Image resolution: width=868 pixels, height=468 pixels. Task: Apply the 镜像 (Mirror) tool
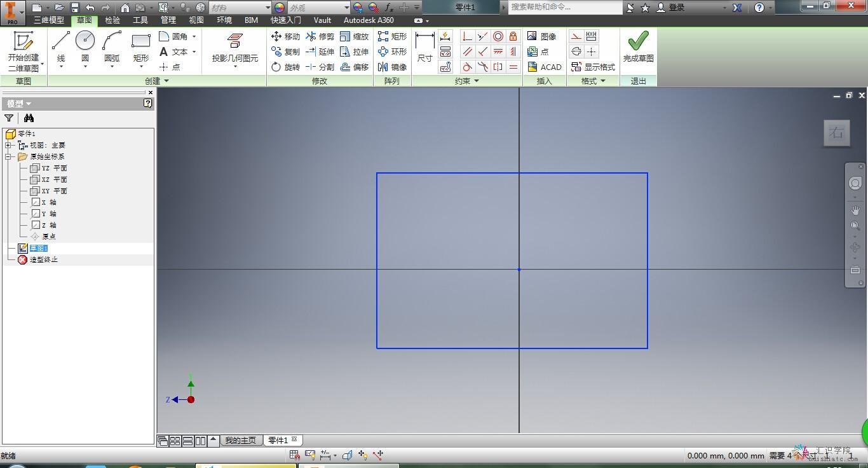coord(392,67)
